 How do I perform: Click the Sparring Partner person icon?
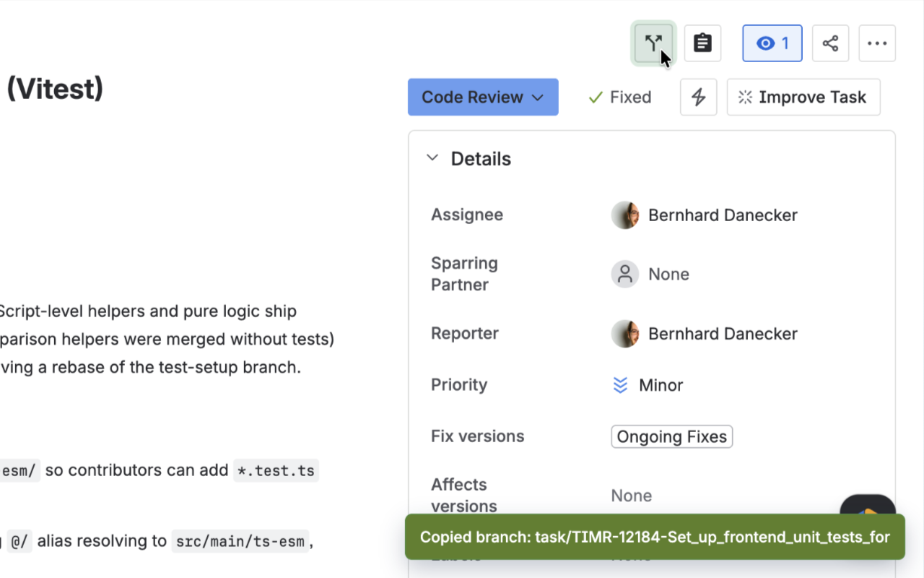pos(625,275)
